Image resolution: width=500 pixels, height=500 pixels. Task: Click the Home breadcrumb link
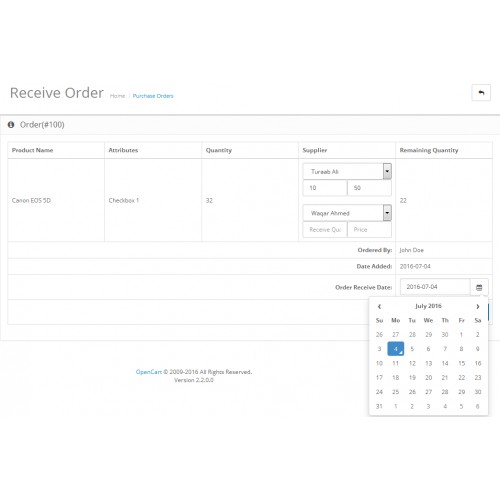click(x=117, y=96)
